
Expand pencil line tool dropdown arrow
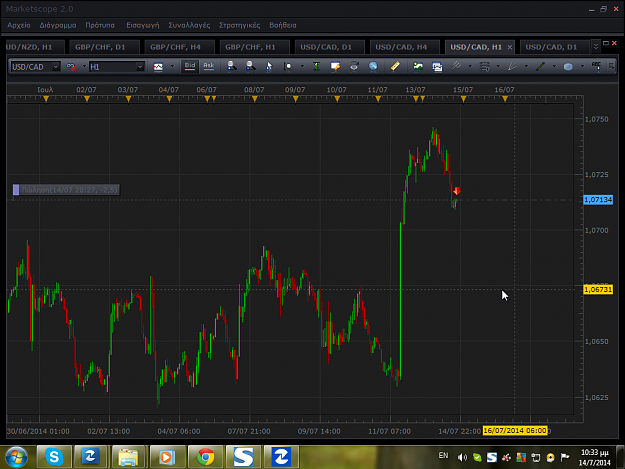(x=554, y=67)
